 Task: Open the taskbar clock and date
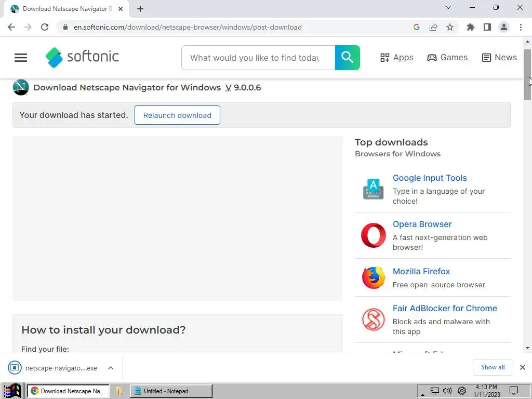tap(486, 391)
